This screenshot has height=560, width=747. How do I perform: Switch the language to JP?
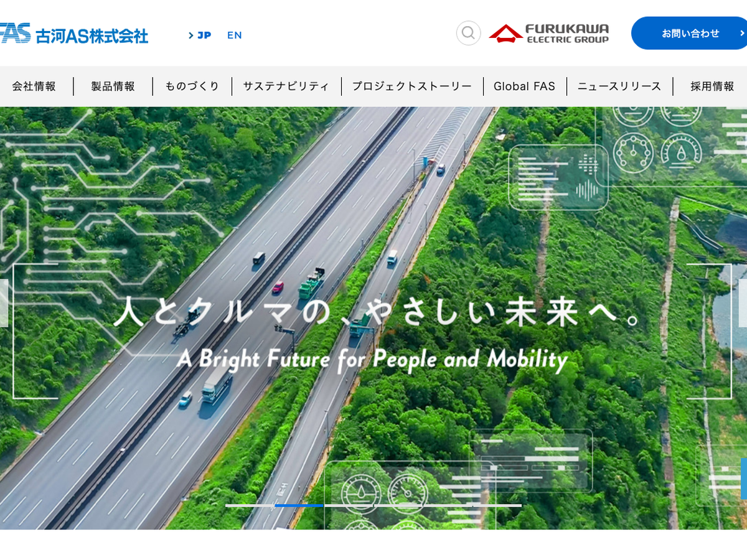coord(200,35)
